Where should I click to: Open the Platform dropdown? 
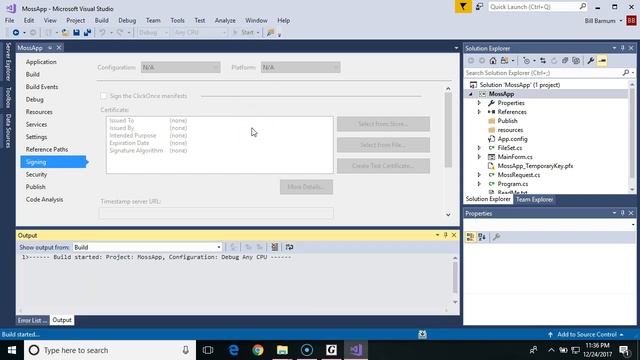pos(300,67)
